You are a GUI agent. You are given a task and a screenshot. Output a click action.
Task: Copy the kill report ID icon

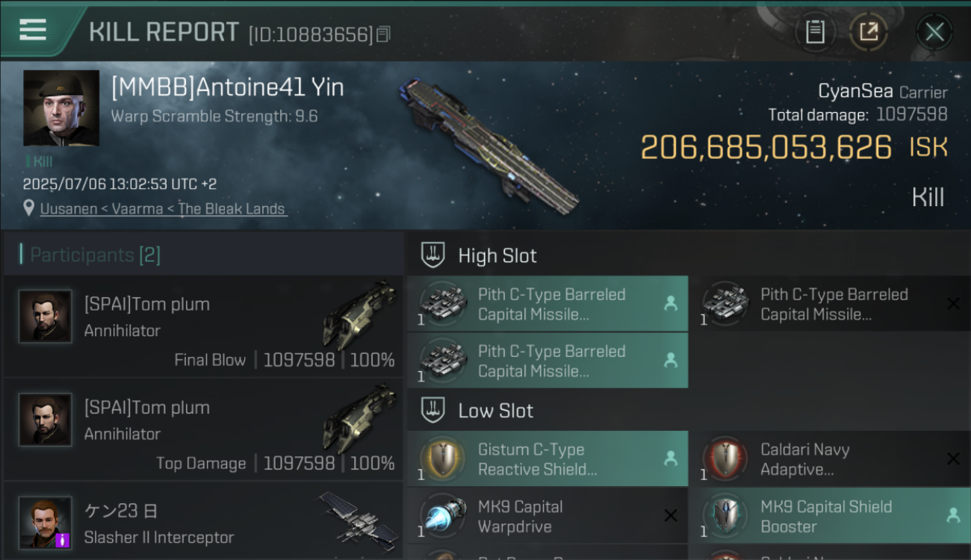[x=383, y=34]
